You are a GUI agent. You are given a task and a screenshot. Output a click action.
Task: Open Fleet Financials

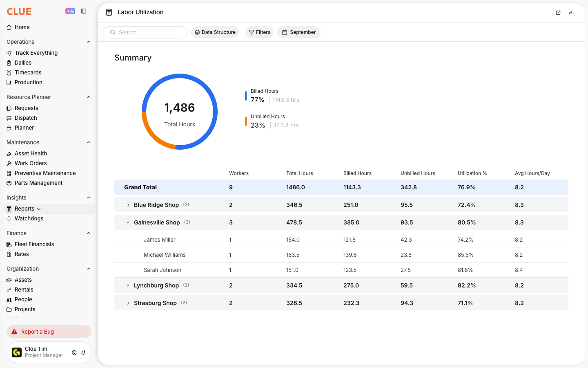click(34, 244)
